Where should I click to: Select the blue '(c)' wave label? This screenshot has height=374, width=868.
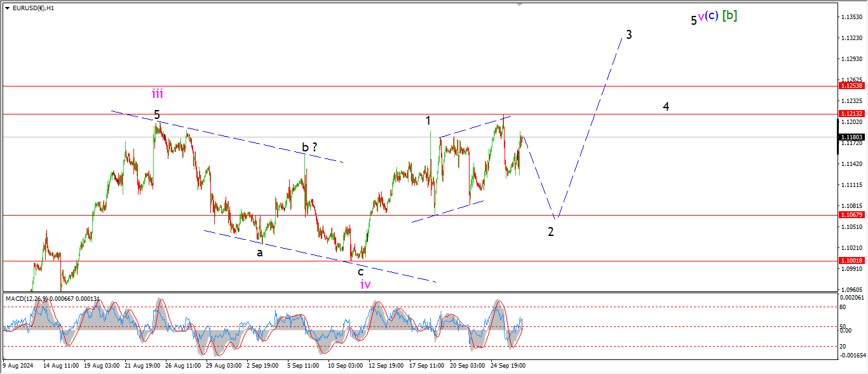[712, 17]
